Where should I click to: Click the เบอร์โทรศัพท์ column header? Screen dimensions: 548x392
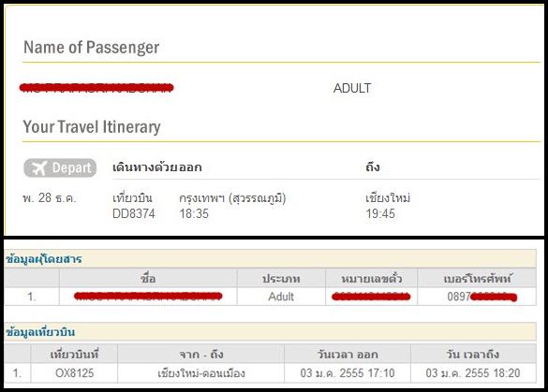click(477, 279)
